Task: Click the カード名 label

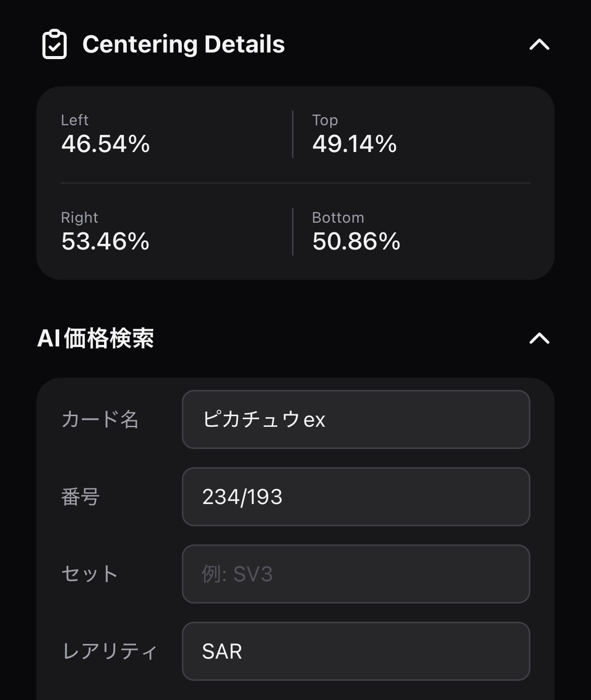Action: (100, 419)
